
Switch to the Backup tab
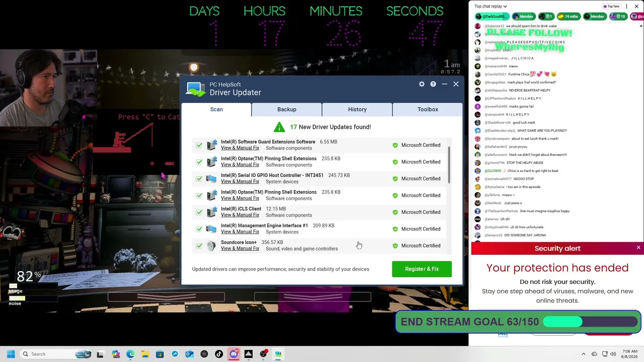[x=287, y=109]
